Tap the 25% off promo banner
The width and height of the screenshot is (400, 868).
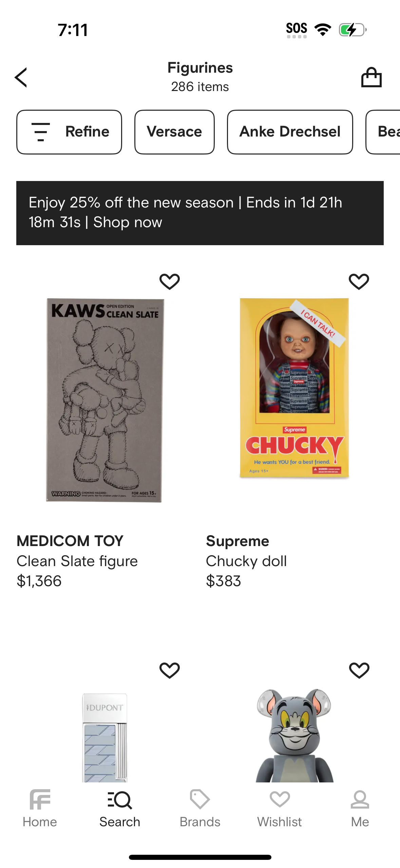click(200, 213)
